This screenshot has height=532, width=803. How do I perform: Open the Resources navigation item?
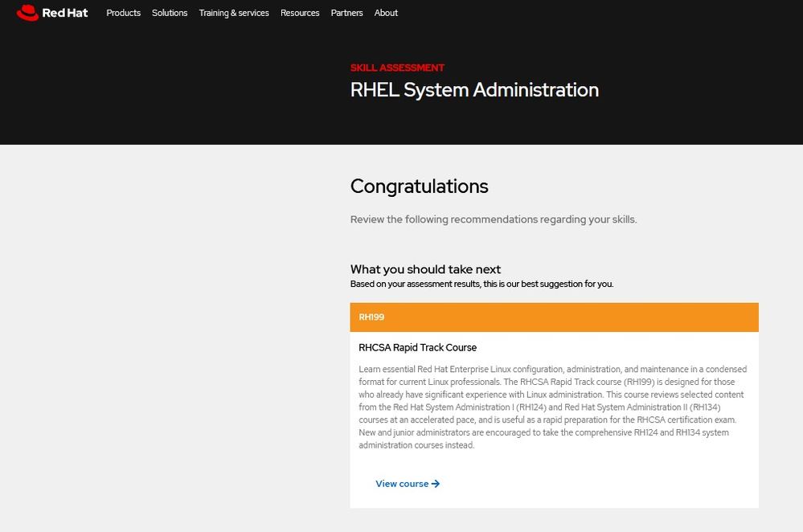[x=300, y=13]
